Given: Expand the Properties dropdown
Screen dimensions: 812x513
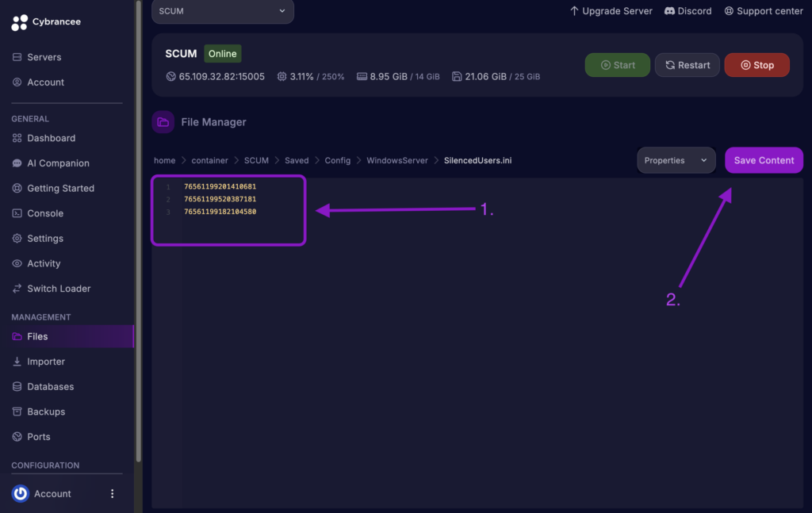Looking at the screenshot, I should (676, 159).
